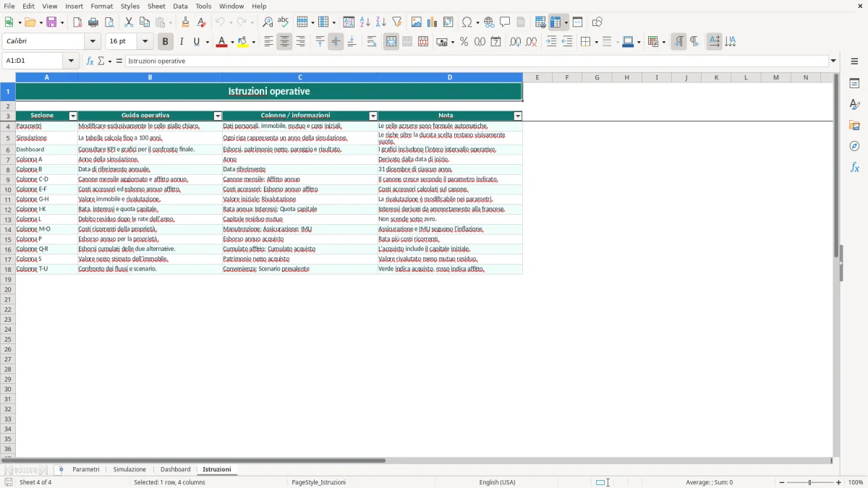Viewport: 868px width, 488px height.
Task: Click the Insert Chart icon
Action: point(433,22)
